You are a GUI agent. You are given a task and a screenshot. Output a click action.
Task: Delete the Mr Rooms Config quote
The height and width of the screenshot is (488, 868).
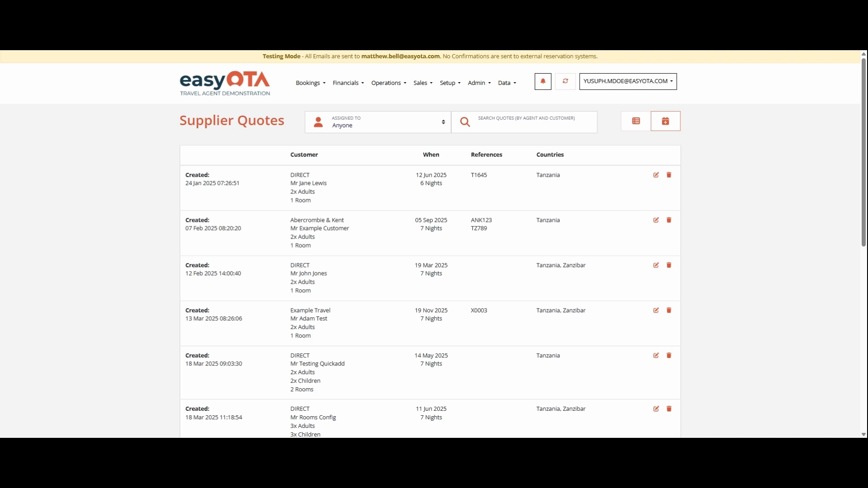669,409
